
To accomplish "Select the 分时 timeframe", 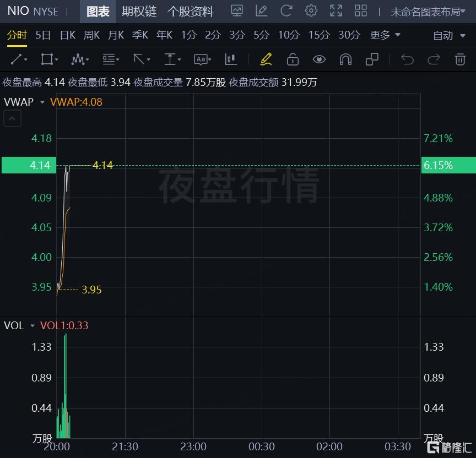I will pos(17,35).
